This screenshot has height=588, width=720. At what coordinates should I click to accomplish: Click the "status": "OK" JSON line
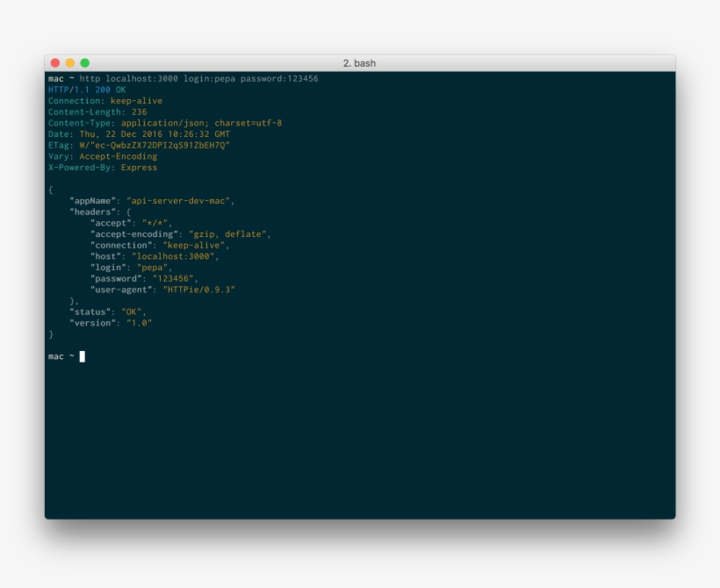coord(108,312)
